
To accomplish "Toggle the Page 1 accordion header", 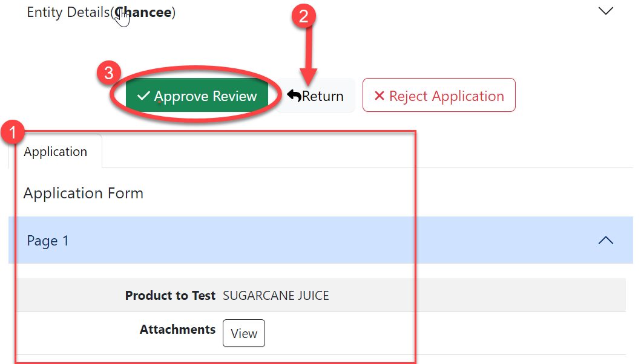I will [303, 241].
